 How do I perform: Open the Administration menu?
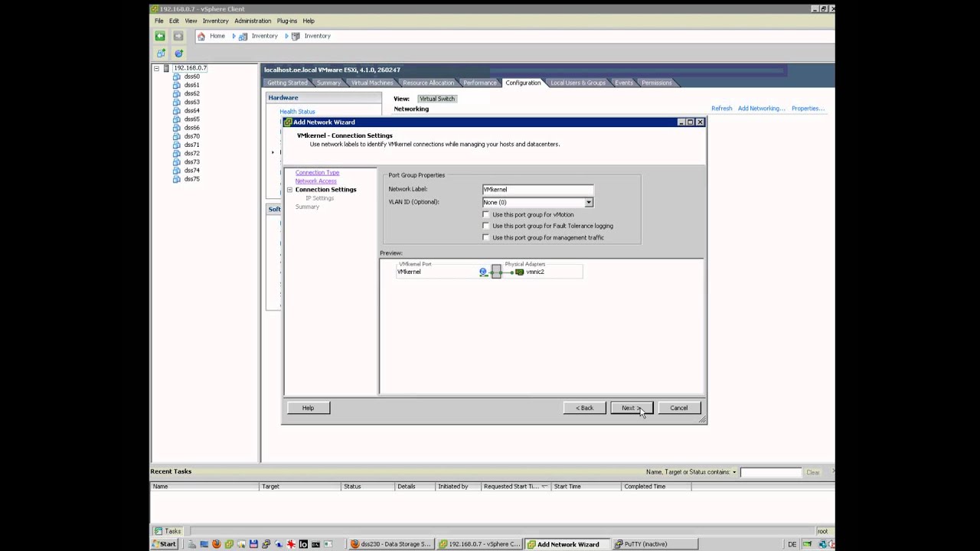pos(253,21)
